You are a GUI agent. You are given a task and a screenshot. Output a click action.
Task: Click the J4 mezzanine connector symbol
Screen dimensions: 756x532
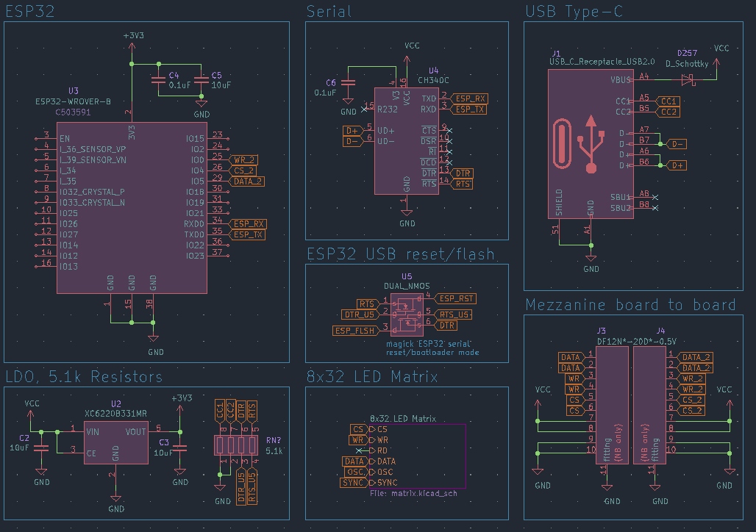(x=649, y=406)
